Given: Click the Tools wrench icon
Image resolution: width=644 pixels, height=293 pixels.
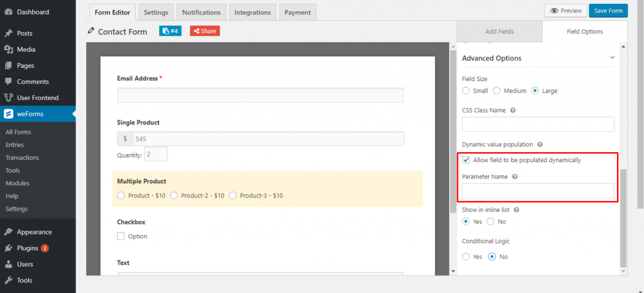Looking at the screenshot, I should tap(8, 280).
